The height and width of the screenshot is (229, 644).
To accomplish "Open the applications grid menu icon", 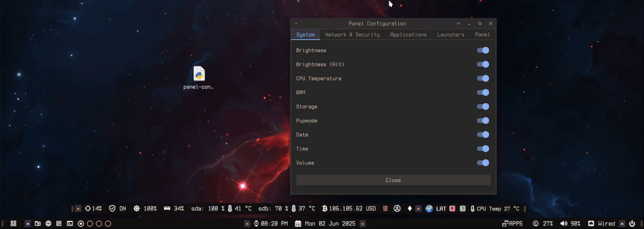I will click(14, 223).
